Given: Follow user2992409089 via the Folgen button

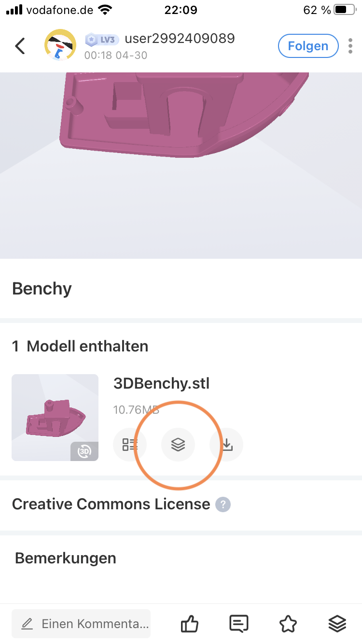Looking at the screenshot, I should (308, 46).
